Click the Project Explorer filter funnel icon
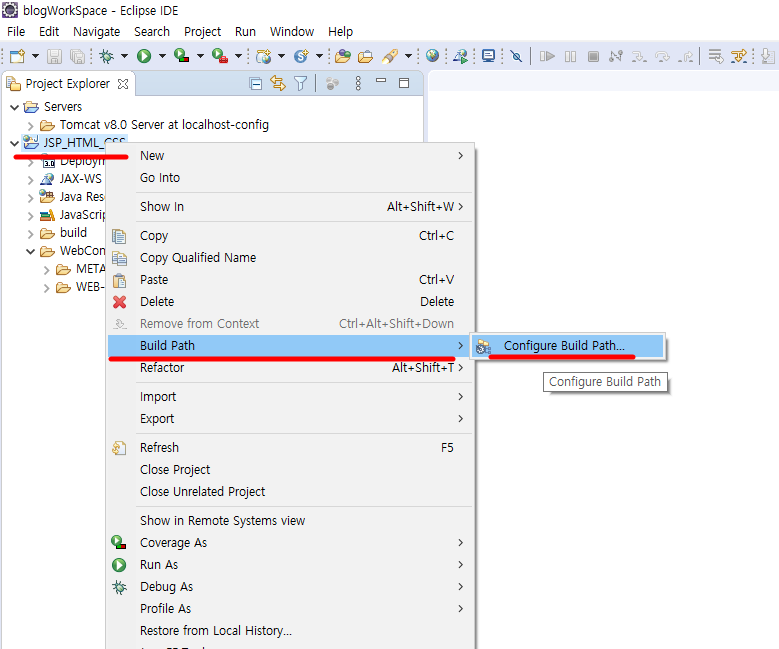 coord(301,83)
